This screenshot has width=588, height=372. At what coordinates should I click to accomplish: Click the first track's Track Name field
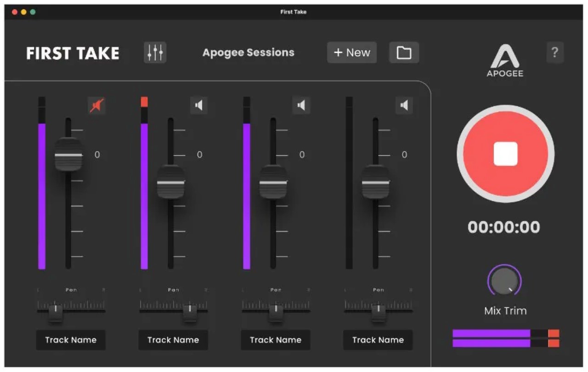71,340
